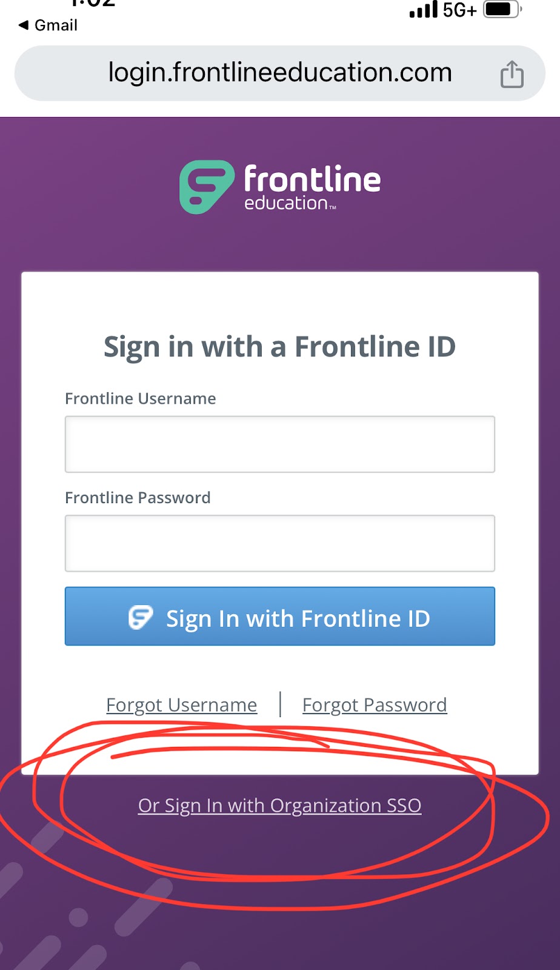Tap the clock in status bar

click(x=93, y=3)
